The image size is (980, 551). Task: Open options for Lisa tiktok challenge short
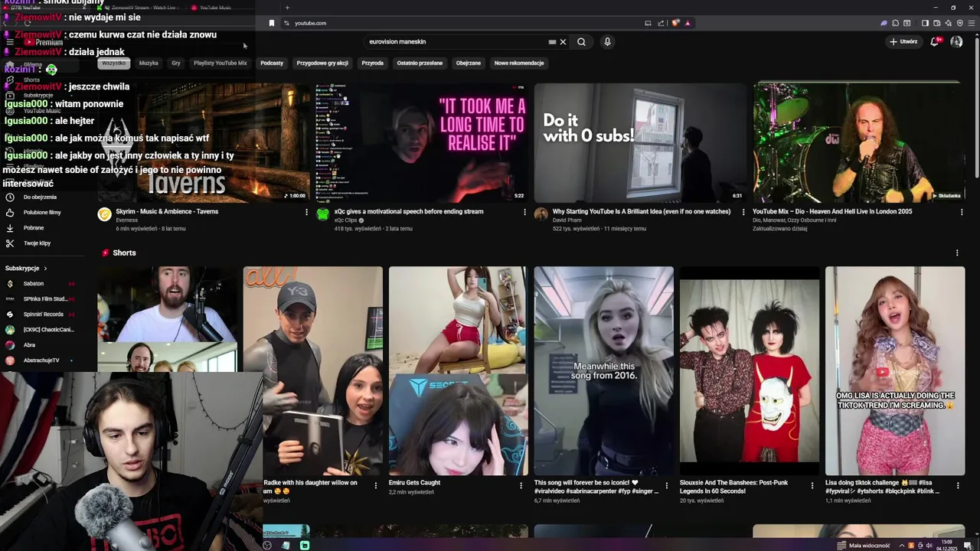click(958, 484)
